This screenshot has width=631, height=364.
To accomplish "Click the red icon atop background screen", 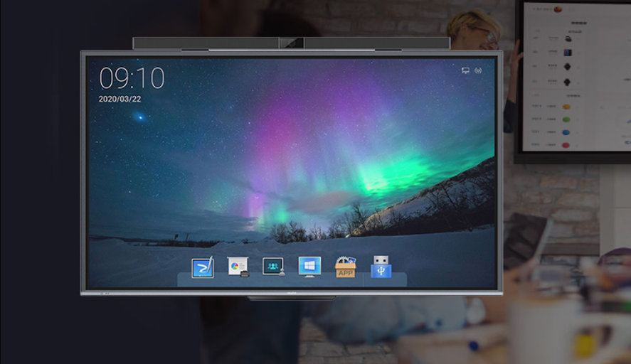I will pyautogui.click(x=558, y=9).
